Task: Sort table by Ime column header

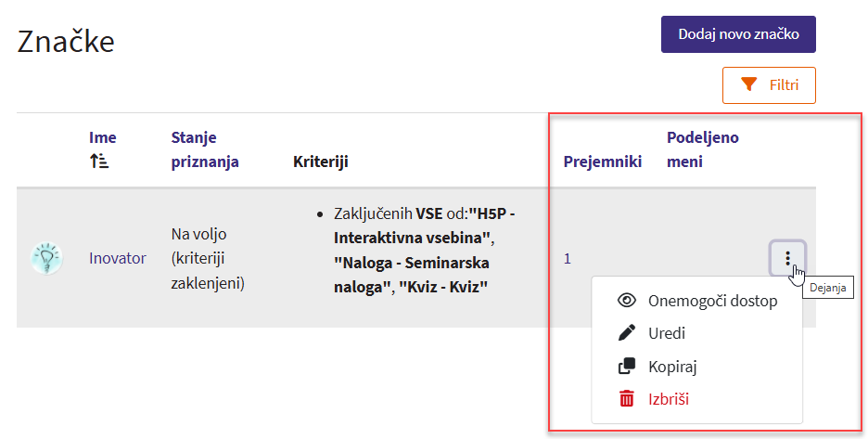Action: click(103, 137)
